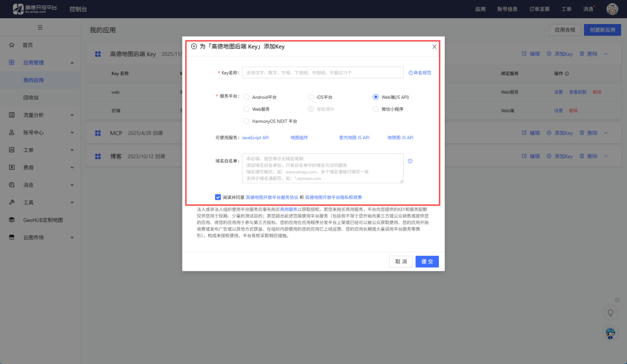Open the user avatar in the top bar
Image resolution: width=627 pixels, height=364 pixels.
coord(612,9)
